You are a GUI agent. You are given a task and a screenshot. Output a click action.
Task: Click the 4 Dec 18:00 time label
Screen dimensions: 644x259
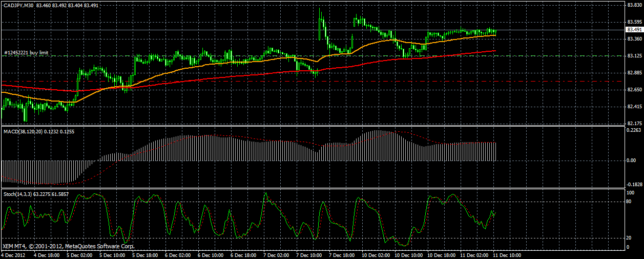tap(46, 254)
